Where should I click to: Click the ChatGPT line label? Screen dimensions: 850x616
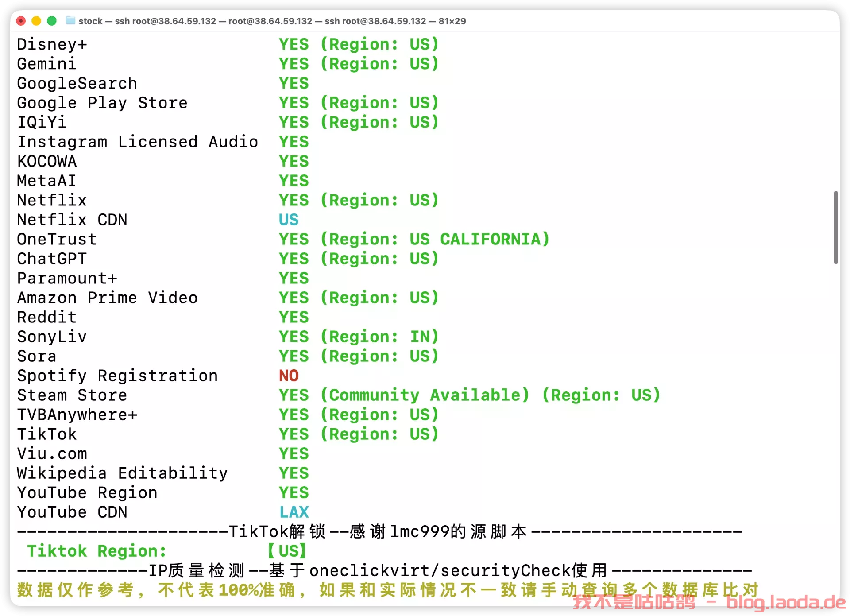(x=52, y=259)
